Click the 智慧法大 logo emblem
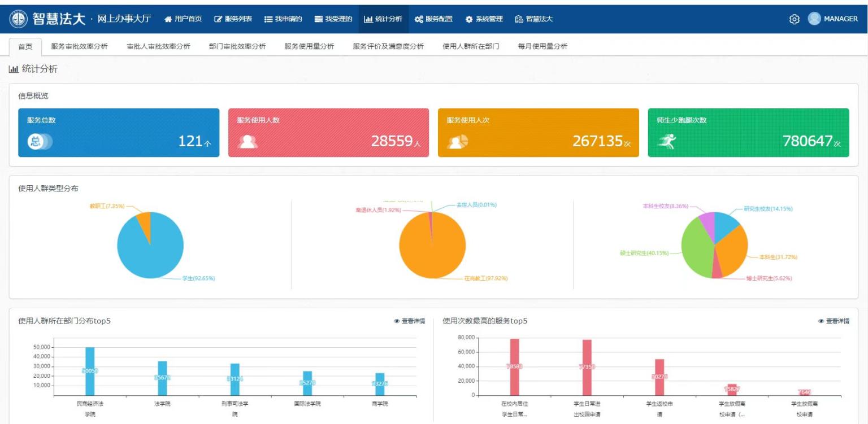Image resolution: width=868 pixels, height=424 pixels. coord(19,19)
